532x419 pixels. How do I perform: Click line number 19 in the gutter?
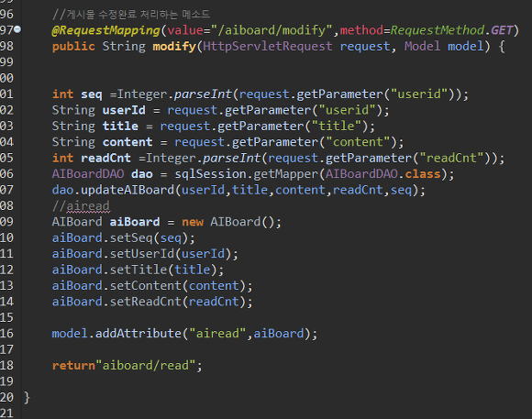(6, 381)
